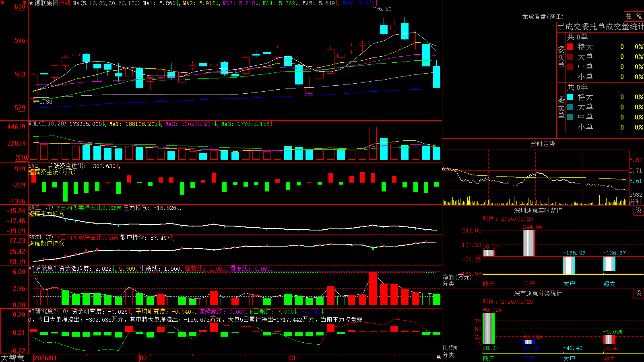
Task: Click the small red square top-left icon
Action: pyautogui.click(x=2, y=2)
